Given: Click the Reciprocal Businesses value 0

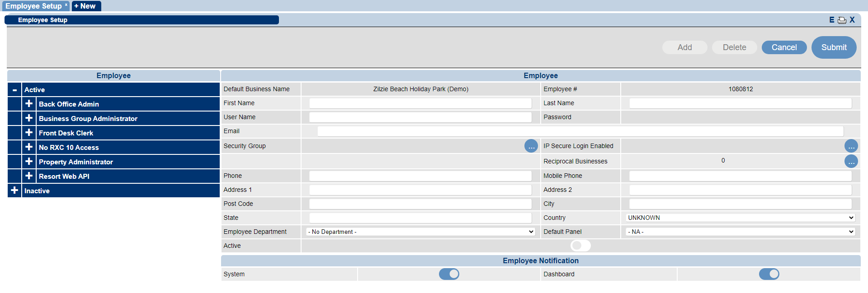Looking at the screenshot, I should tap(723, 160).
